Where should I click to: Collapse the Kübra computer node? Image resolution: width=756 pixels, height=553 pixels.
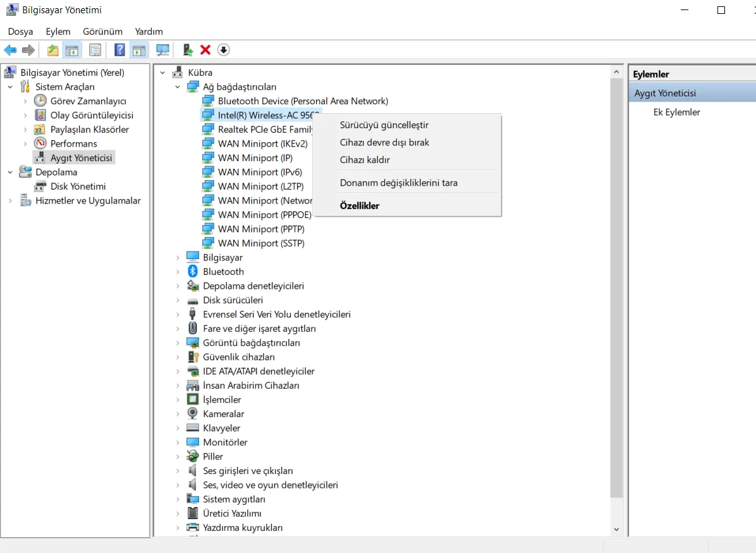coord(163,73)
